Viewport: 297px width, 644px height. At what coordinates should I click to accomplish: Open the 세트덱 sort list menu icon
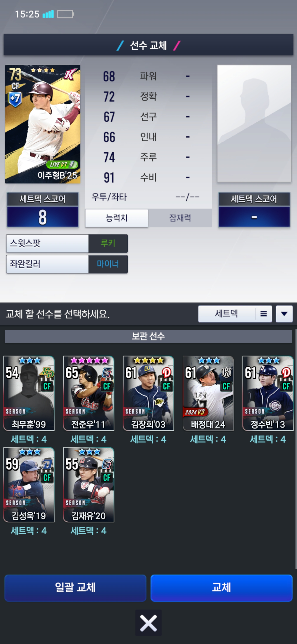(x=264, y=314)
